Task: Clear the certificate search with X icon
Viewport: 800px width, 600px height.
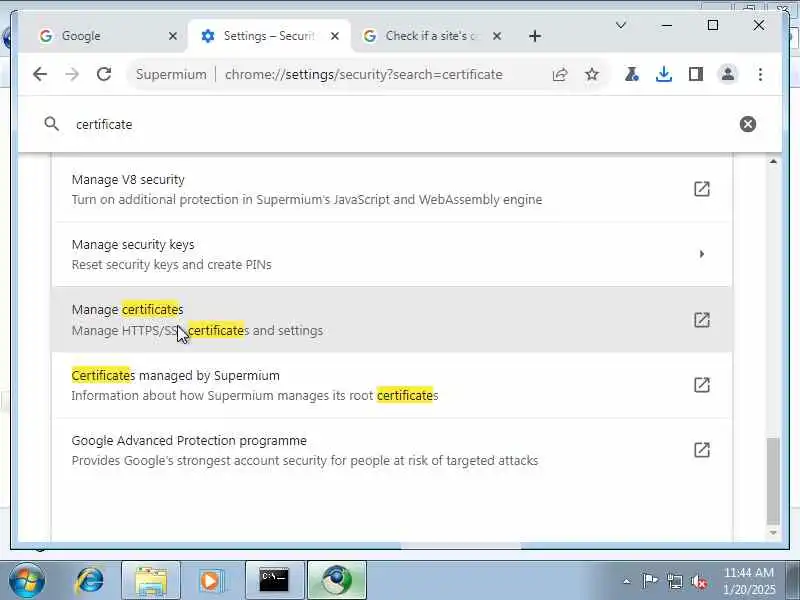Action: [x=748, y=124]
